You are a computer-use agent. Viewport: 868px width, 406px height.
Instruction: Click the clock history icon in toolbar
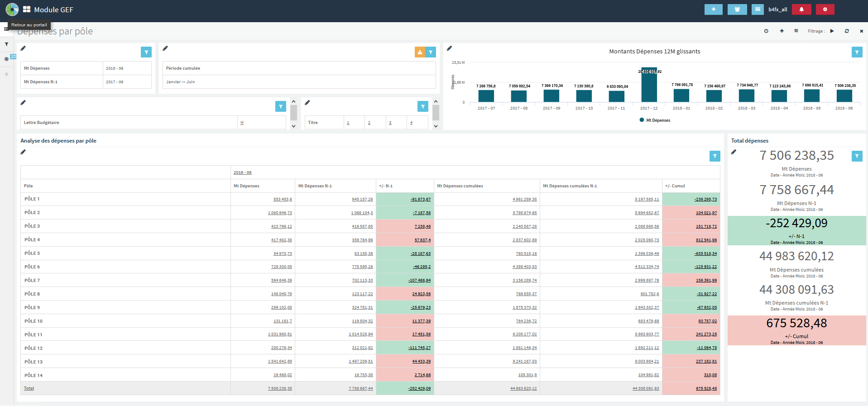pyautogui.click(x=766, y=31)
